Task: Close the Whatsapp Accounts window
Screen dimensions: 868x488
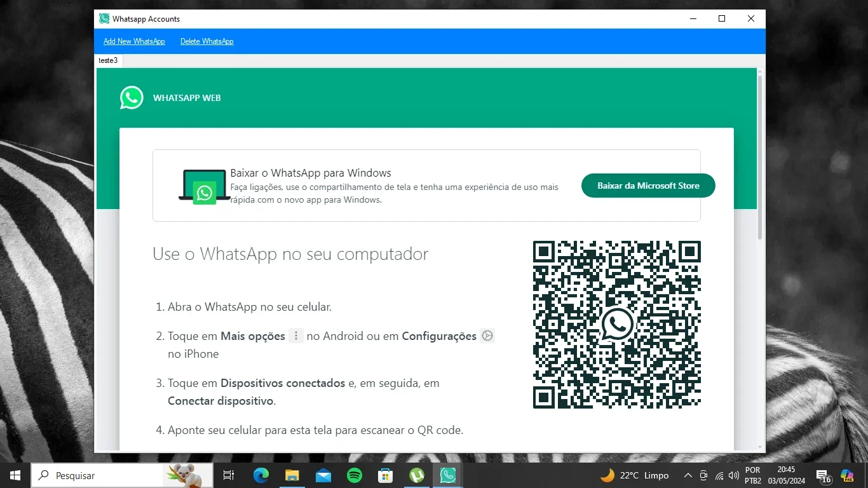Action: 751,19
